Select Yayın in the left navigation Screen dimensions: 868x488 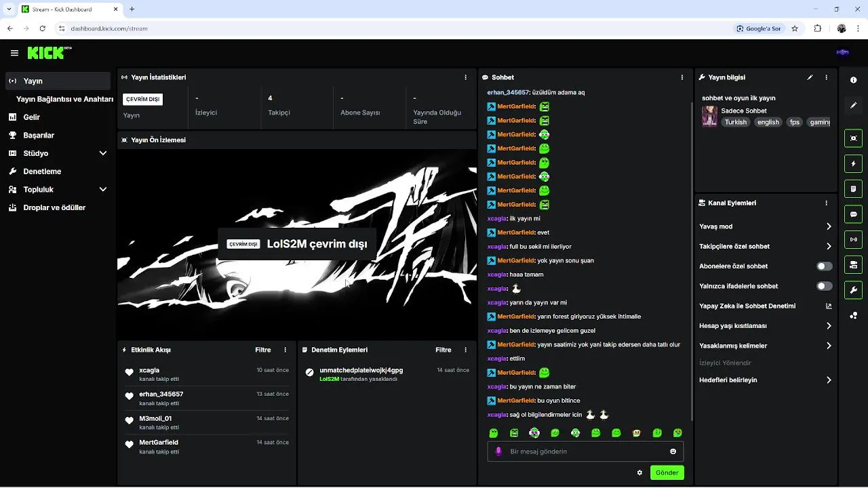pyautogui.click(x=58, y=81)
